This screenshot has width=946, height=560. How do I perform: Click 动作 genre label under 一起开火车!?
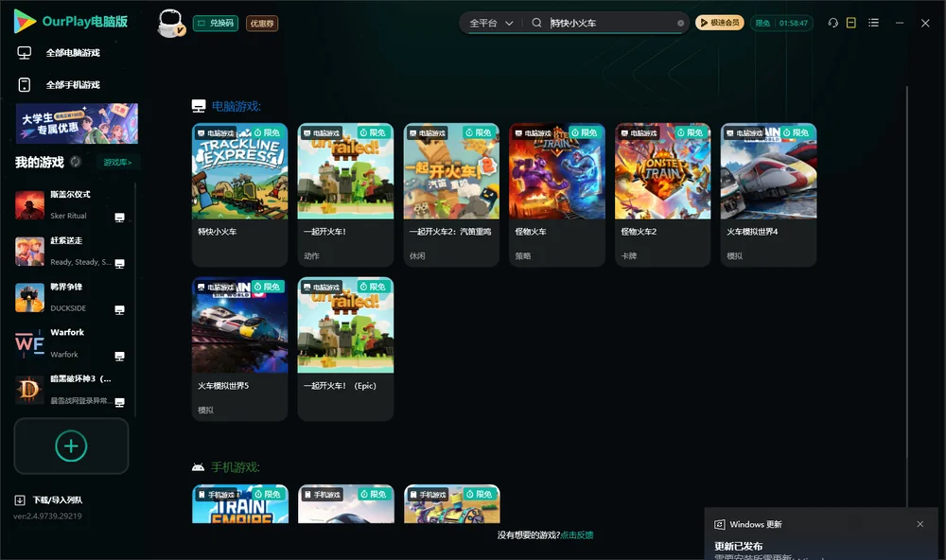point(311,255)
